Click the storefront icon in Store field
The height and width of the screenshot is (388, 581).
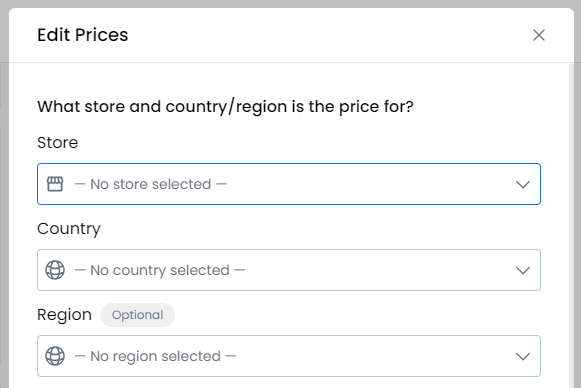point(55,184)
